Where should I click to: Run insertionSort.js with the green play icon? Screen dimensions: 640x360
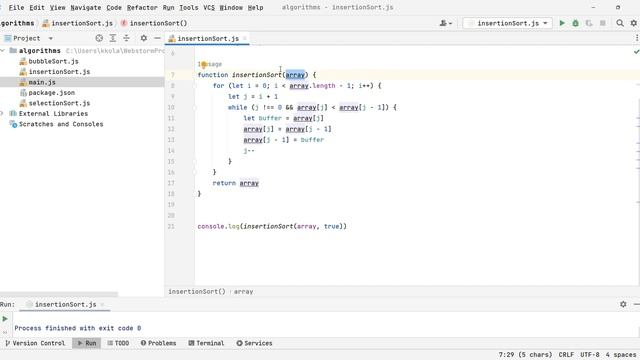tap(562, 23)
